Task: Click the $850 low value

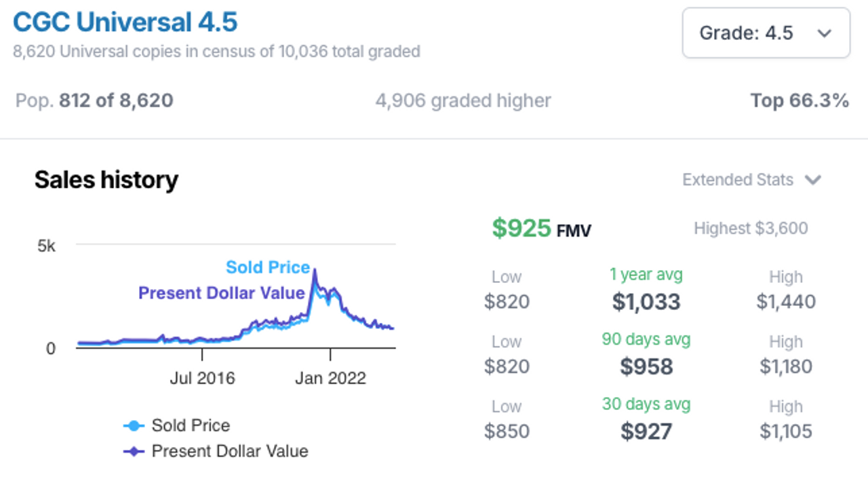Action: pos(507,432)
